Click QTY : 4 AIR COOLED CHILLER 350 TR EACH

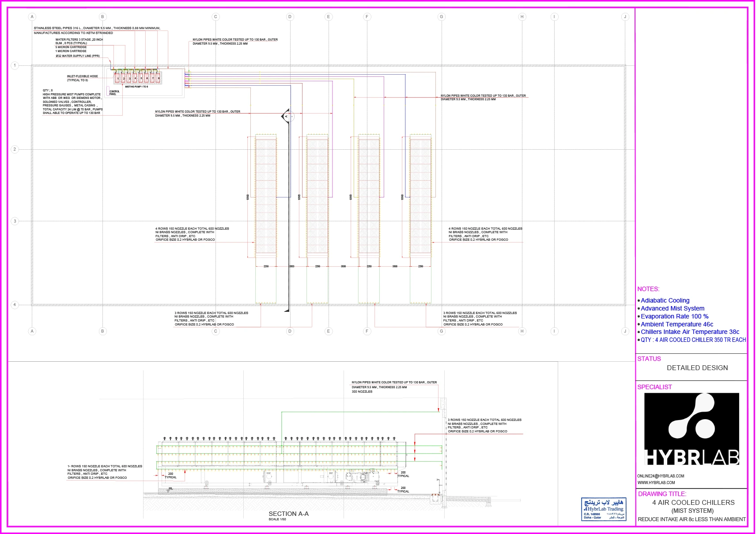(693, 340)
